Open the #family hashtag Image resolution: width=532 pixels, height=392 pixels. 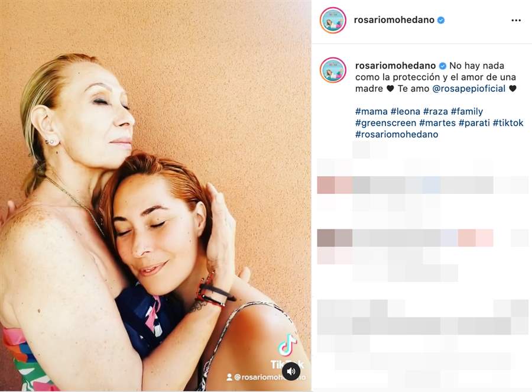[467, 111]
